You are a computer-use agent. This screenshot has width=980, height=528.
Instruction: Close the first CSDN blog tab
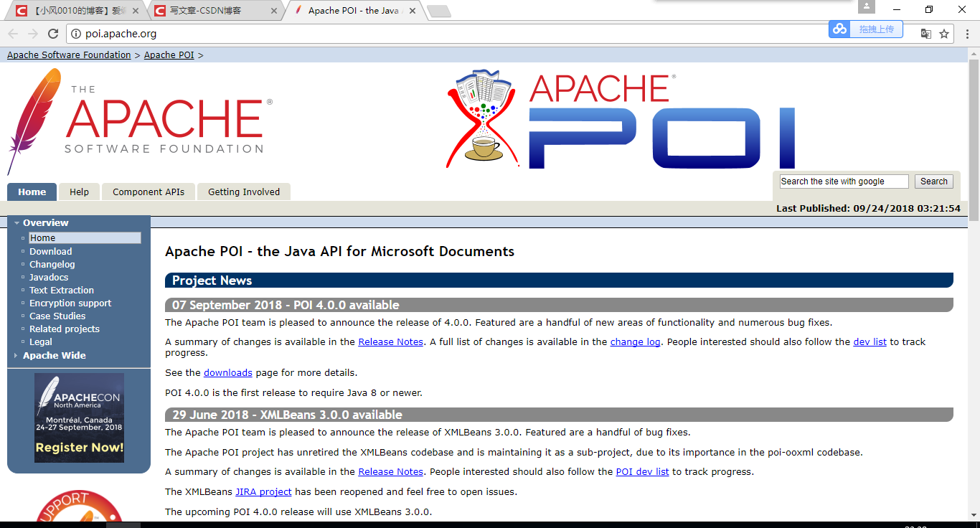click(x=136, y=11)
